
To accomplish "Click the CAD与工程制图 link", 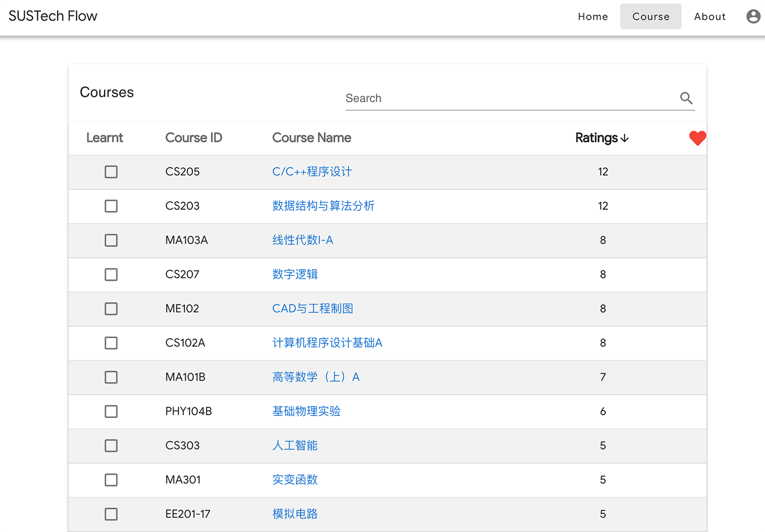I will click(312, 308).
